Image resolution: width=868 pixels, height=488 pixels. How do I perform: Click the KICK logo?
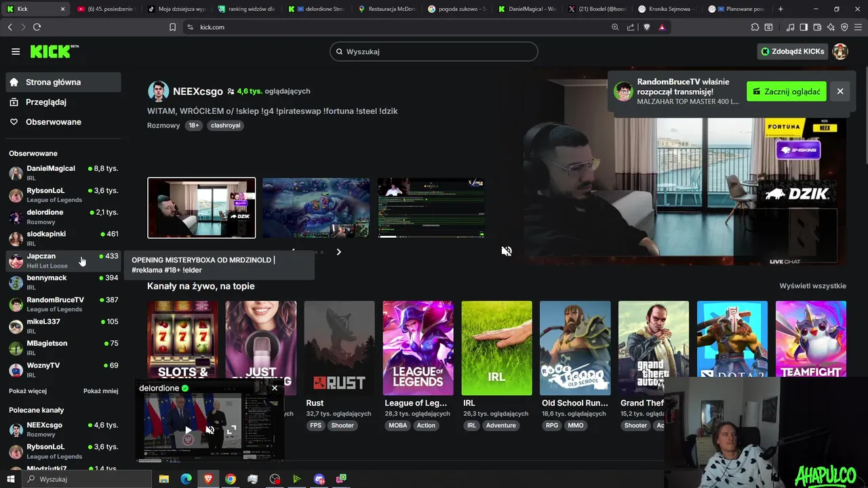click(54, 52)
